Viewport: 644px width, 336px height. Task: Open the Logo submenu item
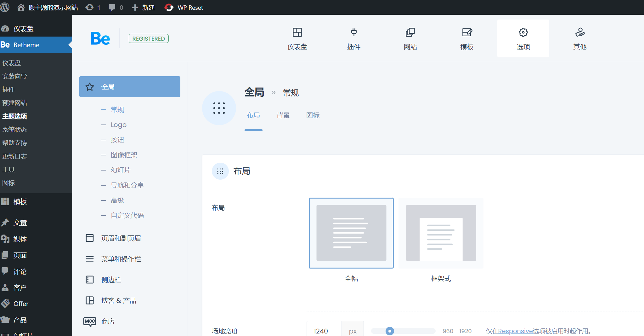pos(119,125)
